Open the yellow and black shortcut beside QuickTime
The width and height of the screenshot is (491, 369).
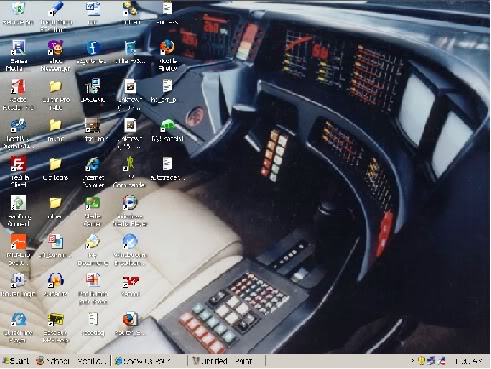pos(55,319)
